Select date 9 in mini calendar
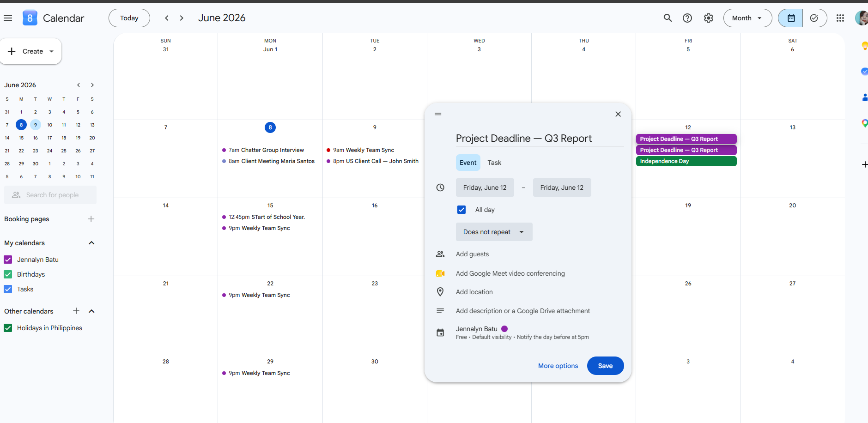Viewport: 868px width, 423px height. pyautogui.click(x=36, y=125)
